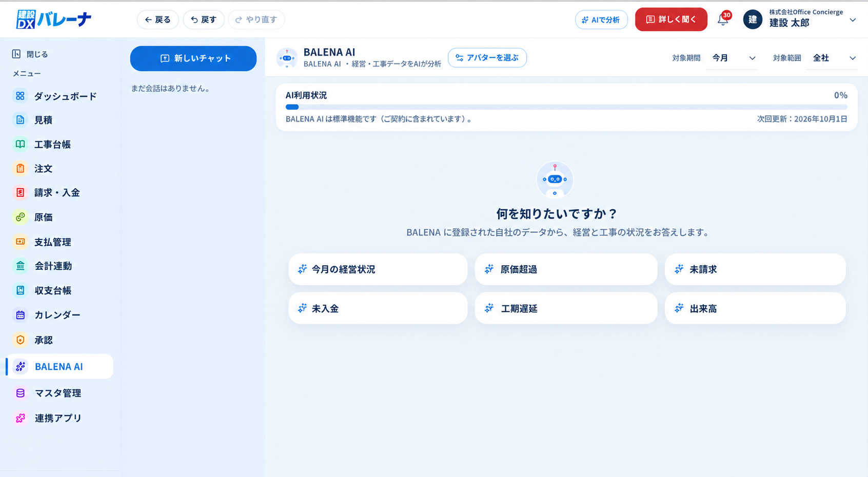Viewport: 868px width, 477px height.
Task: Start a 新しいチャット
Action: (x=193, y=58)
